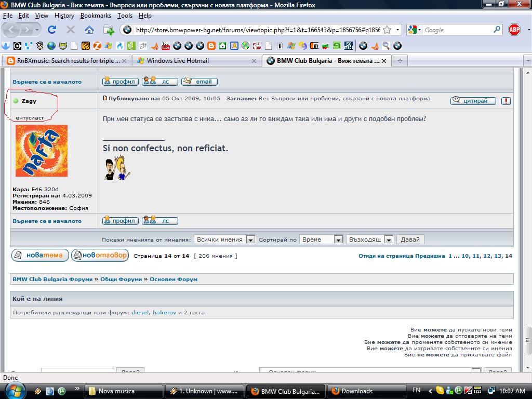List all tabs dropdown arrow
532x399 pixels.
click(x=528, y=61)
